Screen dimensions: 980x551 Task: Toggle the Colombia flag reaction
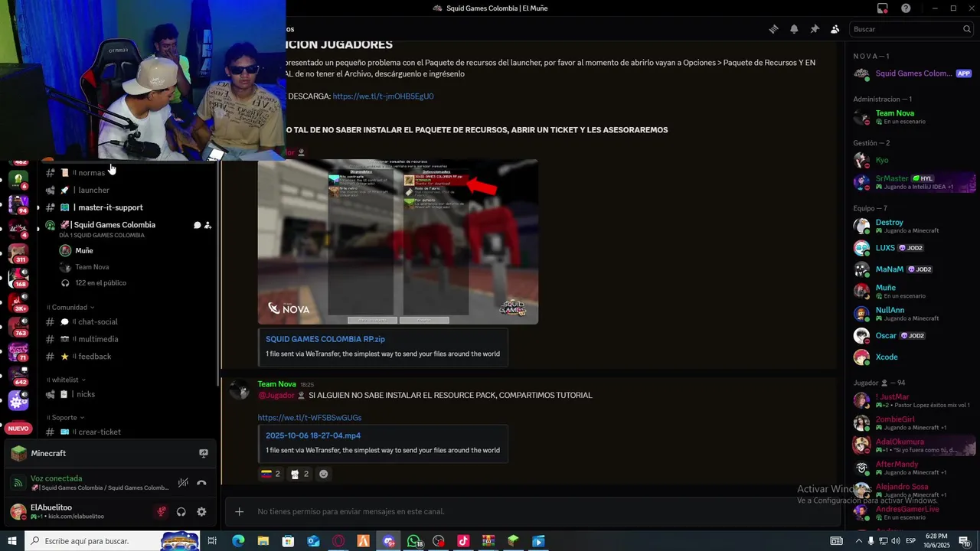pyautogui.click(x=270, y=474)
